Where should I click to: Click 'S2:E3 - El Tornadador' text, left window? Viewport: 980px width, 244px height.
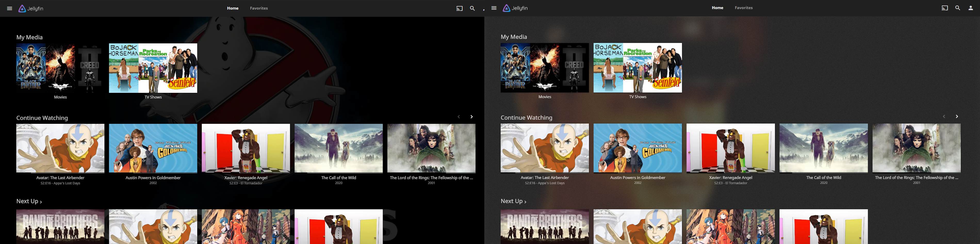[246, 183]
